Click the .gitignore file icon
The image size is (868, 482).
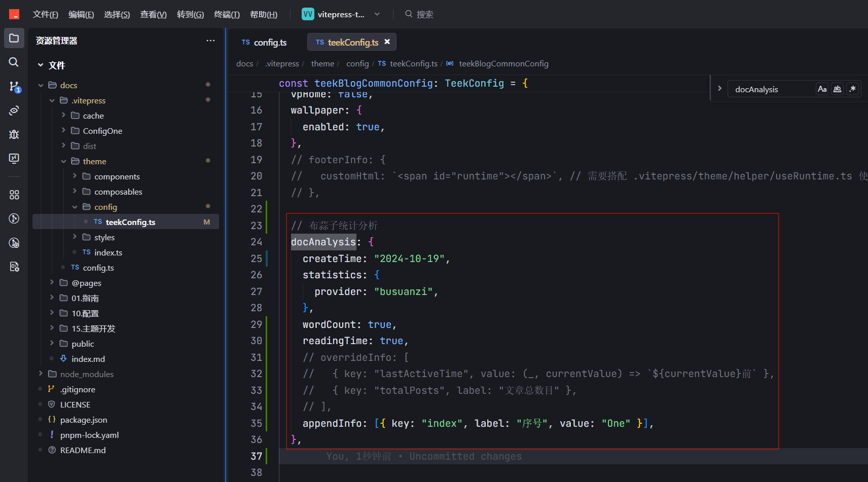51,389
